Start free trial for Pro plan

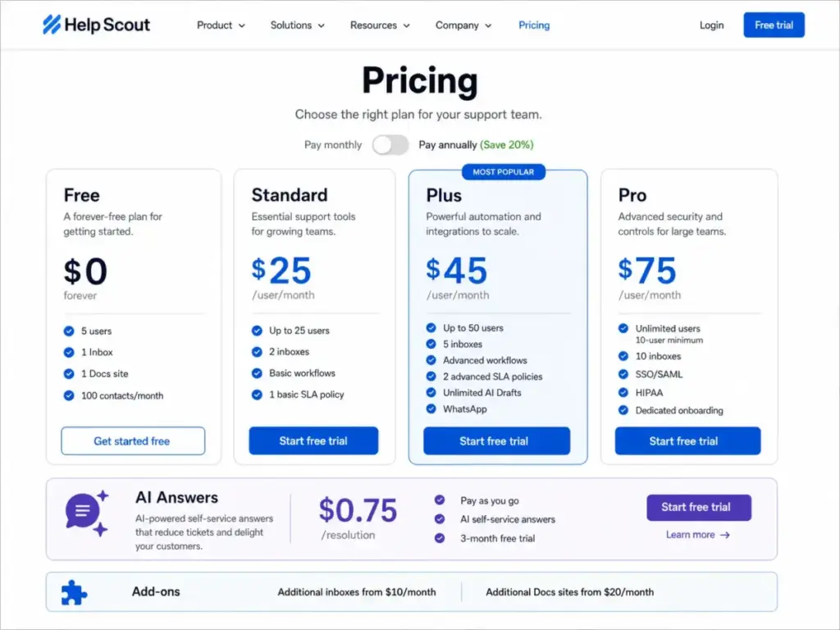(687, 441)
